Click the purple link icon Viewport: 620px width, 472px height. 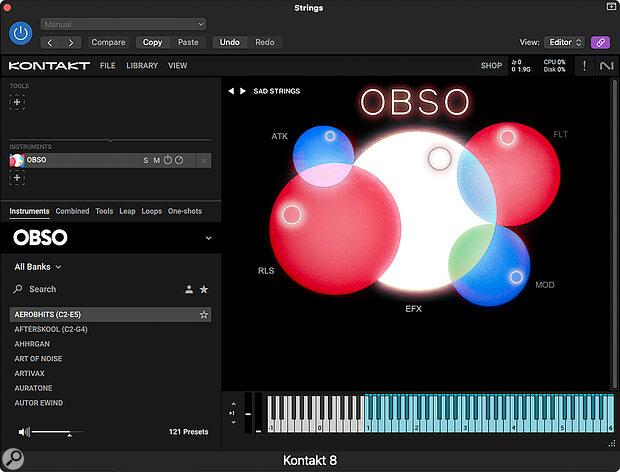tap(600, 43)
